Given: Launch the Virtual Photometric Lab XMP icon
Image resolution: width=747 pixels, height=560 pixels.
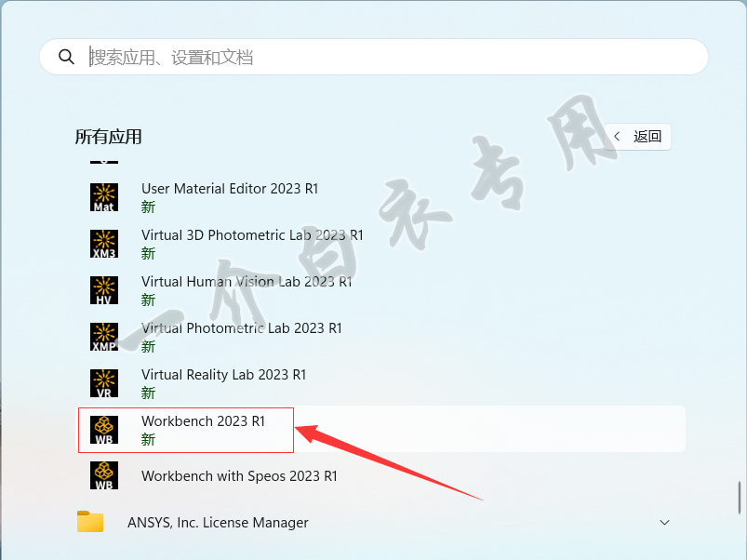Looking at the screenshot, I should pos(104,337).
